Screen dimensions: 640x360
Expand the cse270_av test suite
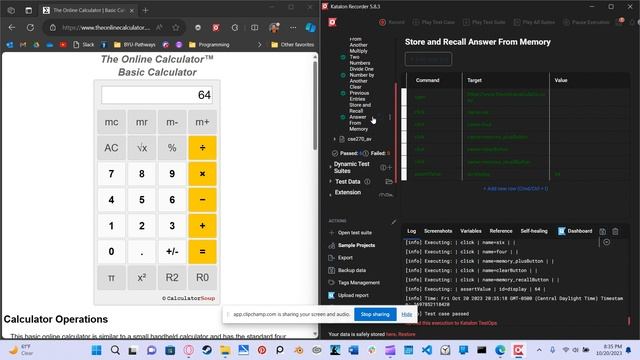(x=335, y=139)
